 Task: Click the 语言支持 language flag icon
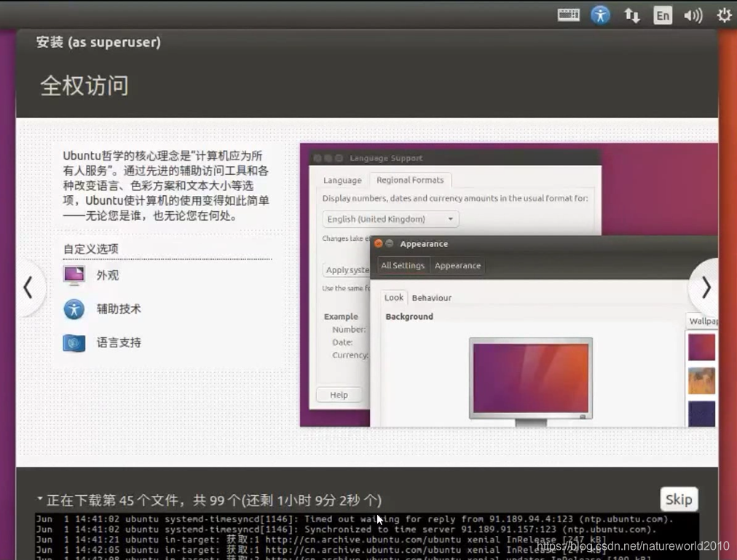pyautogui.click(x=74, y=343)
